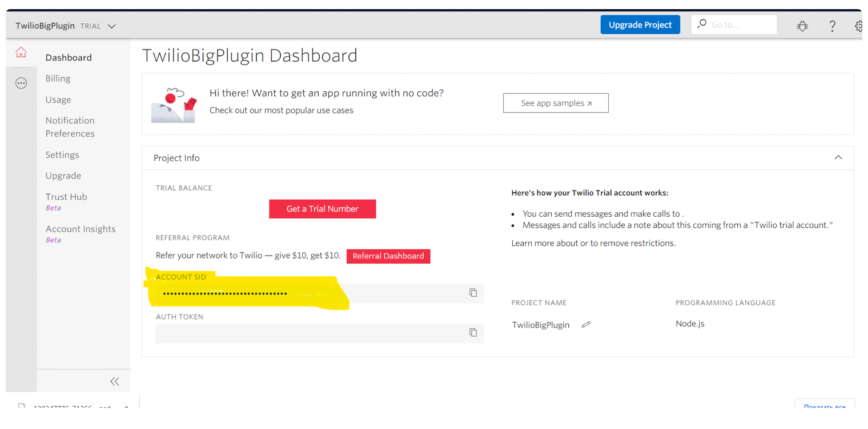Open Trust Hub Beta
The image size is (868, 429).
pos(66,201)
